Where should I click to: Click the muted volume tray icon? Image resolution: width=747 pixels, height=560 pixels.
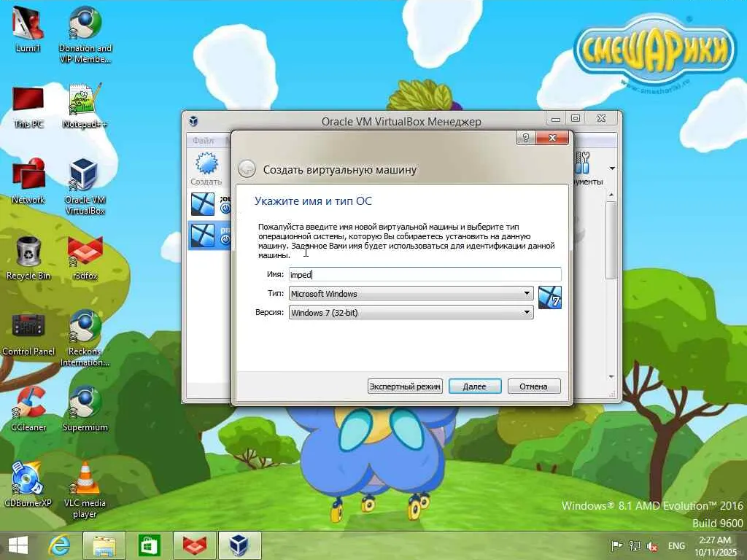[652, 546]
